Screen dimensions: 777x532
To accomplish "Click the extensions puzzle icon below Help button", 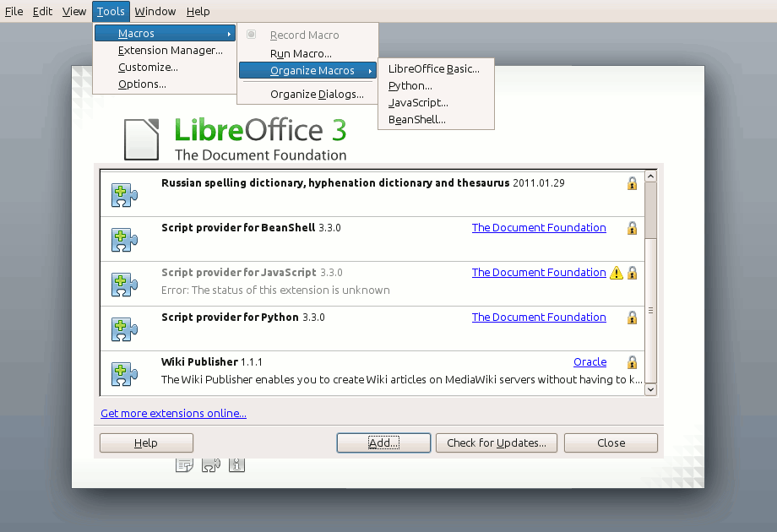I will click(211, 464).
